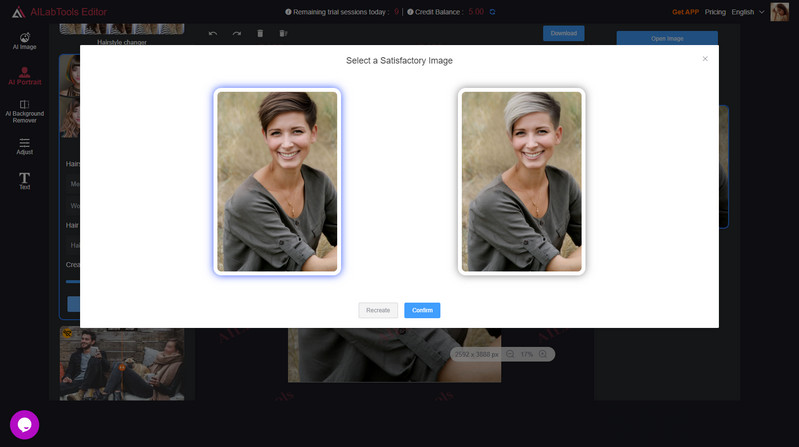
Task: Open the Pricing page
Action: 715,12
